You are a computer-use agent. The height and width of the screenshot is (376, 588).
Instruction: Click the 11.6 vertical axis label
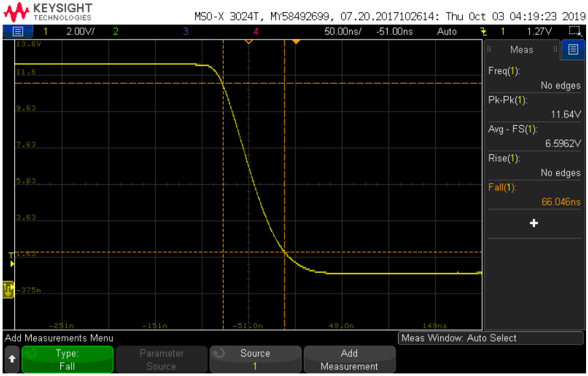click(26, 71)
